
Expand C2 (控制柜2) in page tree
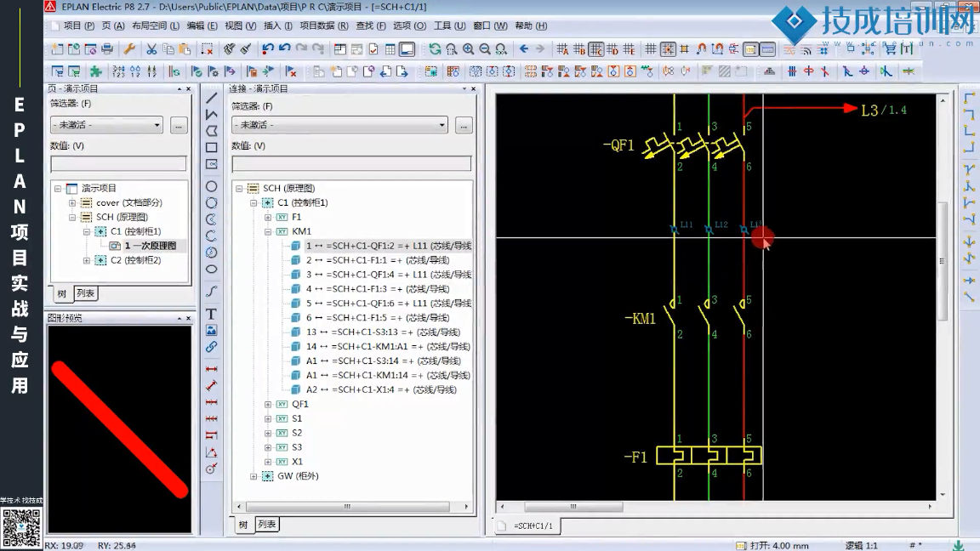pos(86,260)
